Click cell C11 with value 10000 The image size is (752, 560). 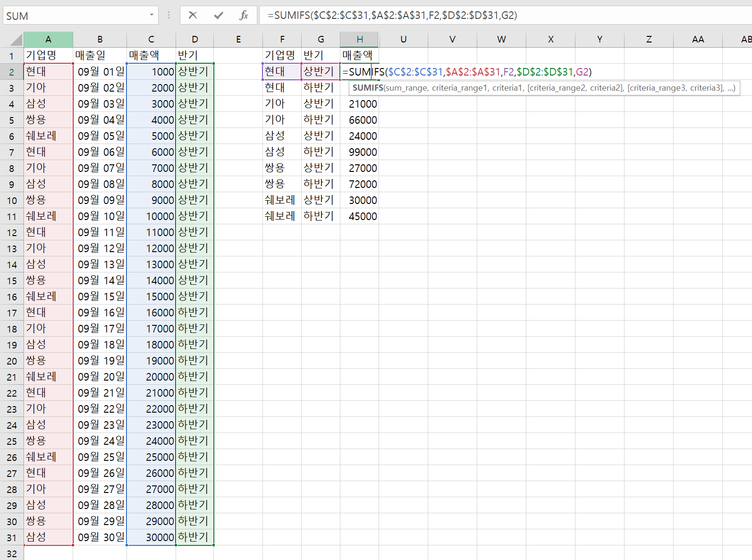point(151,216)
